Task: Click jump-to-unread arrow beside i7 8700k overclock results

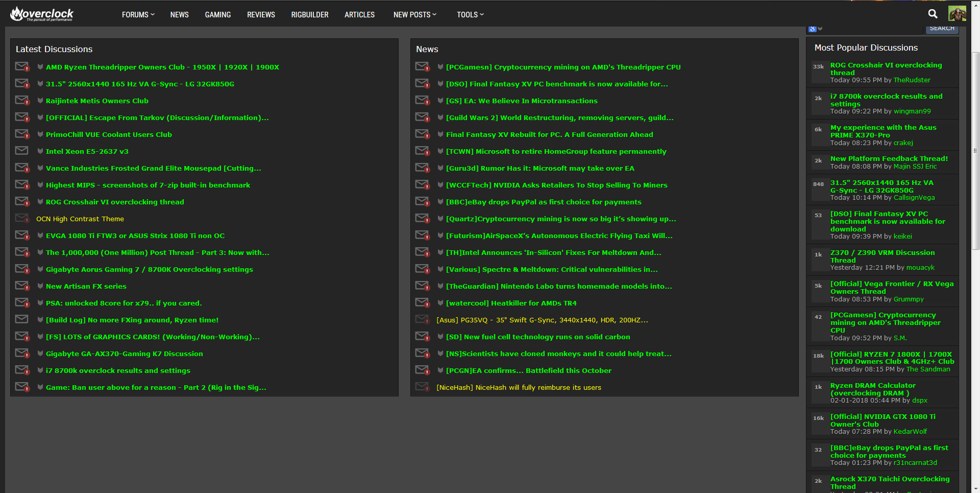Action: [x=40, y=370]
